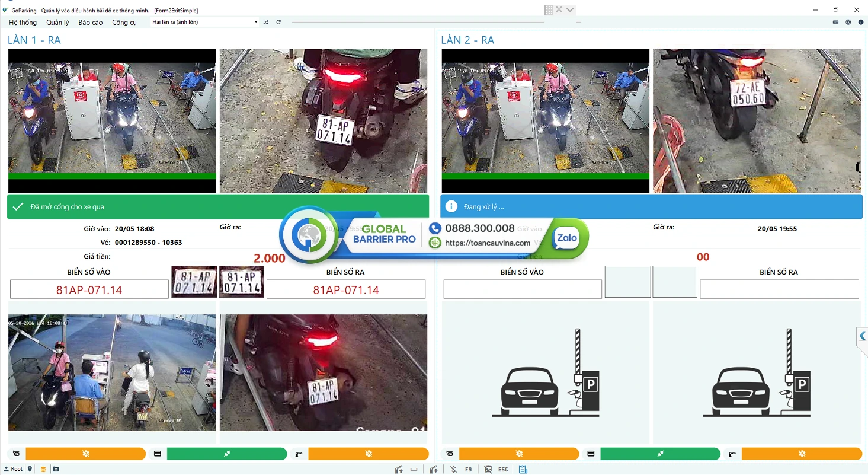Click entry plate crop next to BIỂN SỐ VÀO

[194, 282]
